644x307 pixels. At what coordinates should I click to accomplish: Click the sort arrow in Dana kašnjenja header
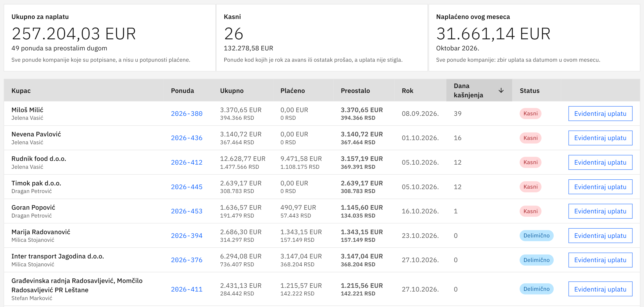click(x=501, y=90)
